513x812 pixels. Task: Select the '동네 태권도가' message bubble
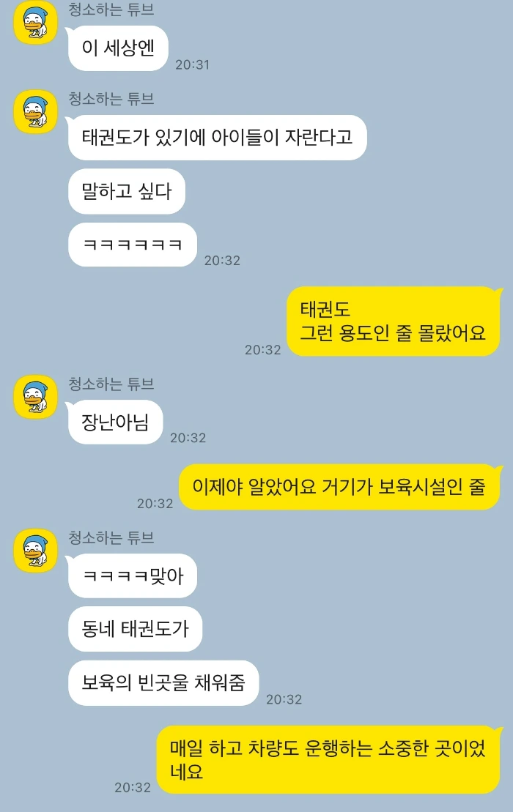135,629
